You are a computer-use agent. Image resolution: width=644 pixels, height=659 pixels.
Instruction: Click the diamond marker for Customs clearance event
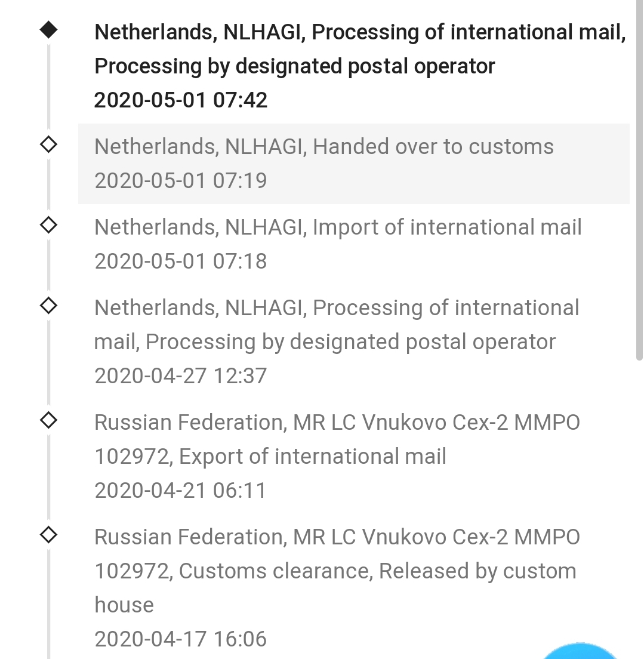(x=48, y=535)
